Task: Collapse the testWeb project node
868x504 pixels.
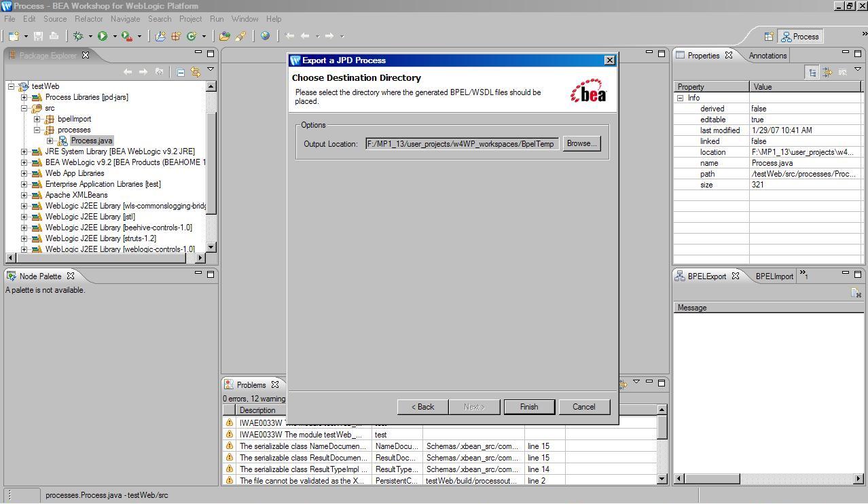Action: [x=12, y=86]
